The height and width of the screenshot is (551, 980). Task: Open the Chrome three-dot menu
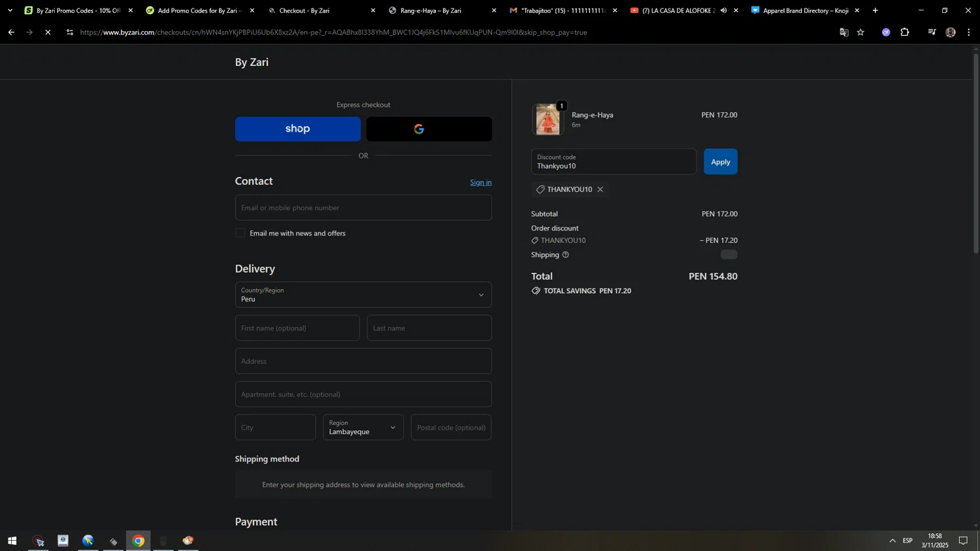pos(969,32)
